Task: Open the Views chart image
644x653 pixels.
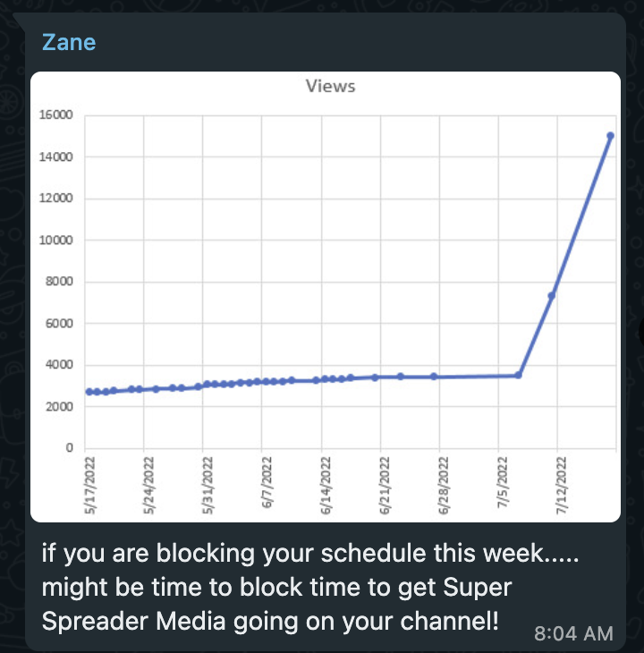Action: (325, 297)
